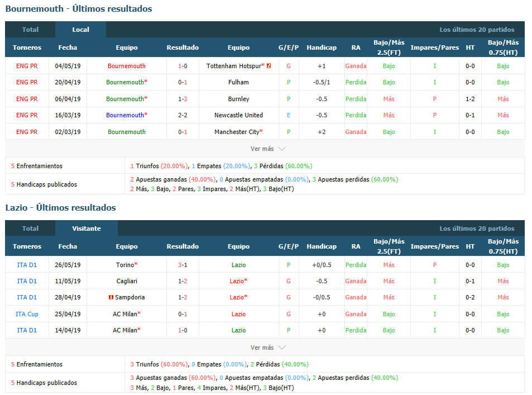Open the 1-2 Sampdoria vs Lazio result
This screenshot has width=532, height=395.
[x=183, y=297]
